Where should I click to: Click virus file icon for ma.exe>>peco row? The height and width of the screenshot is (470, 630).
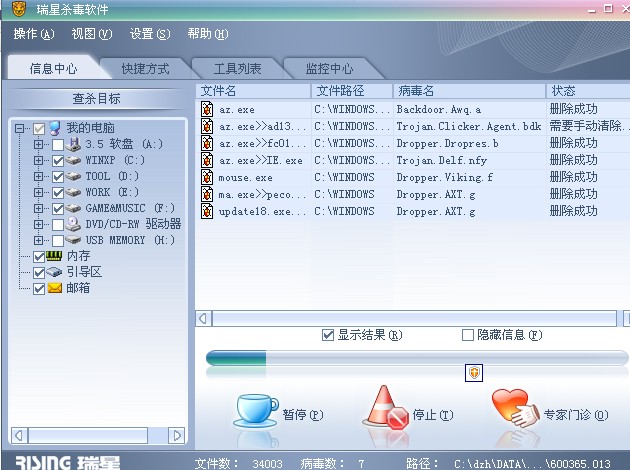point(207,194)
